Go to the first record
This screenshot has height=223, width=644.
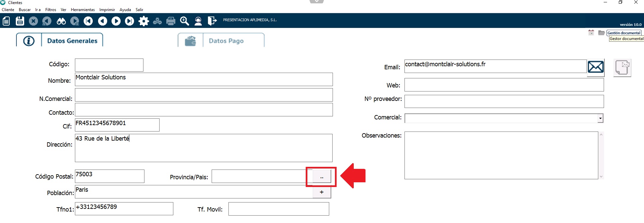click(x=88, y=21)
